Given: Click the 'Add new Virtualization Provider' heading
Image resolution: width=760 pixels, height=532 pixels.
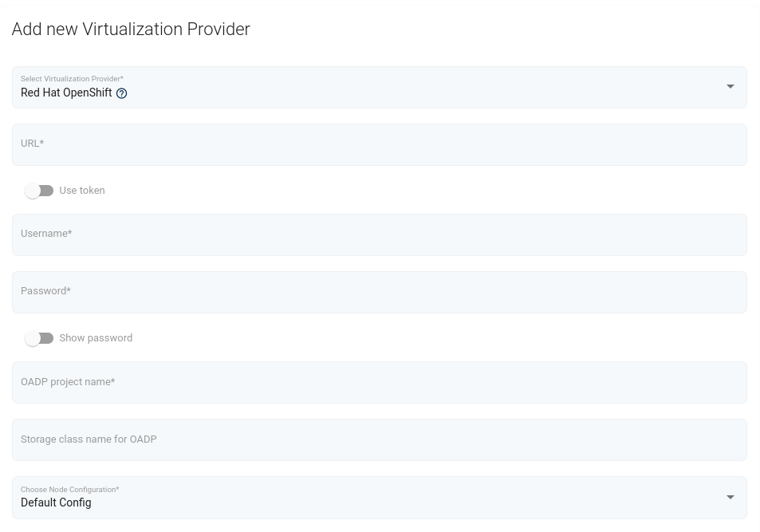Looking at the screenshot, I should [131, 30].
